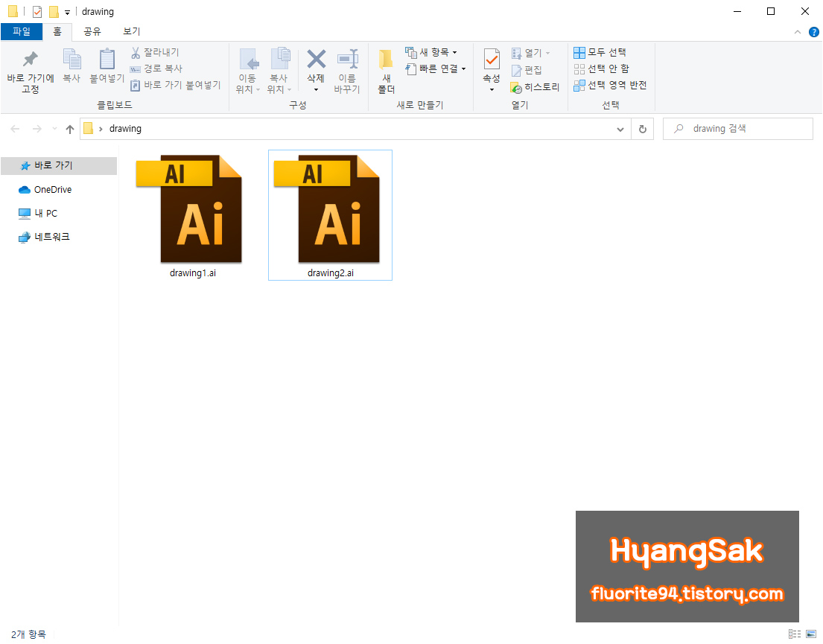Click the path chevron before drawing
The height and width of the screenshot is (644, 823).
pos(101,129)
